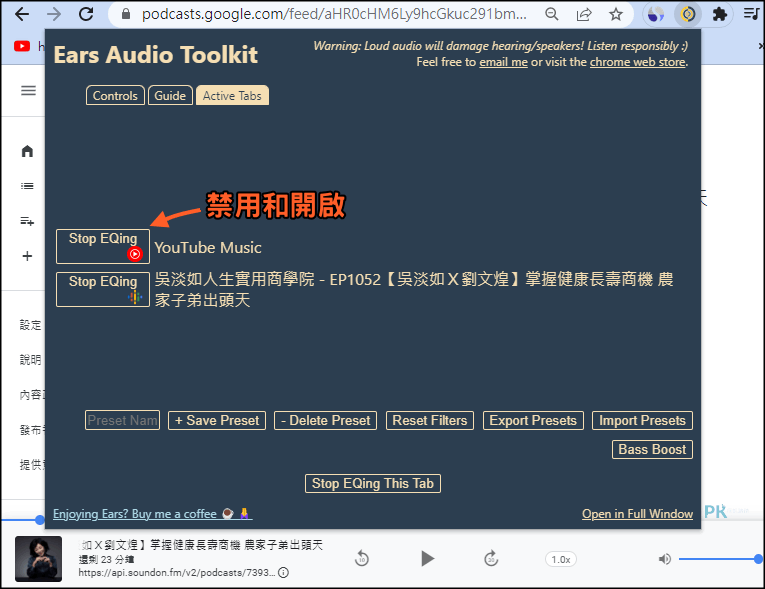The width and height of the screenshot is (765, 589).
Task: Click the Preset Name input field
Action: (122, 420)
